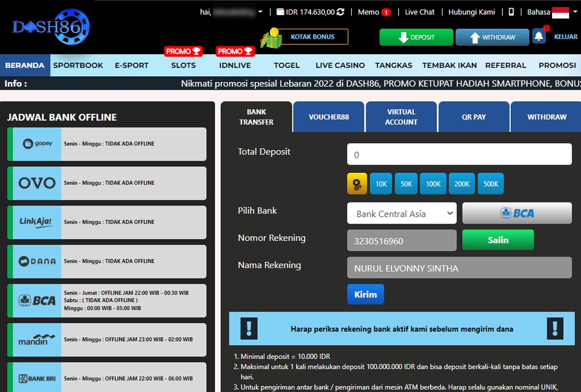Open IDNLIVE menu item

(x=235, y=65)
